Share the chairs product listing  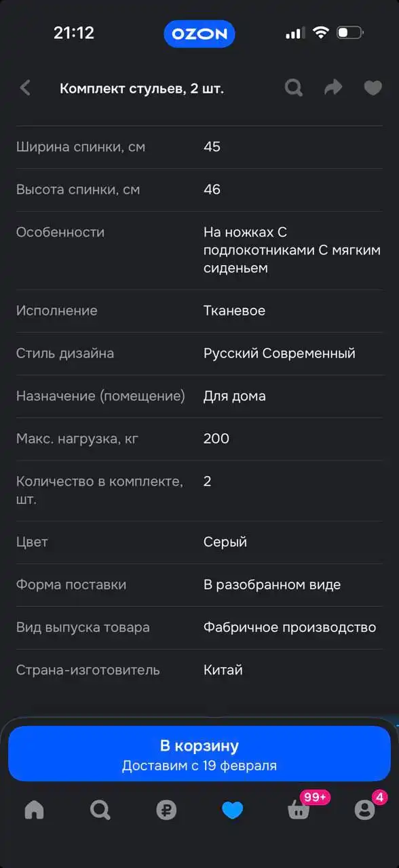point(332,87)
